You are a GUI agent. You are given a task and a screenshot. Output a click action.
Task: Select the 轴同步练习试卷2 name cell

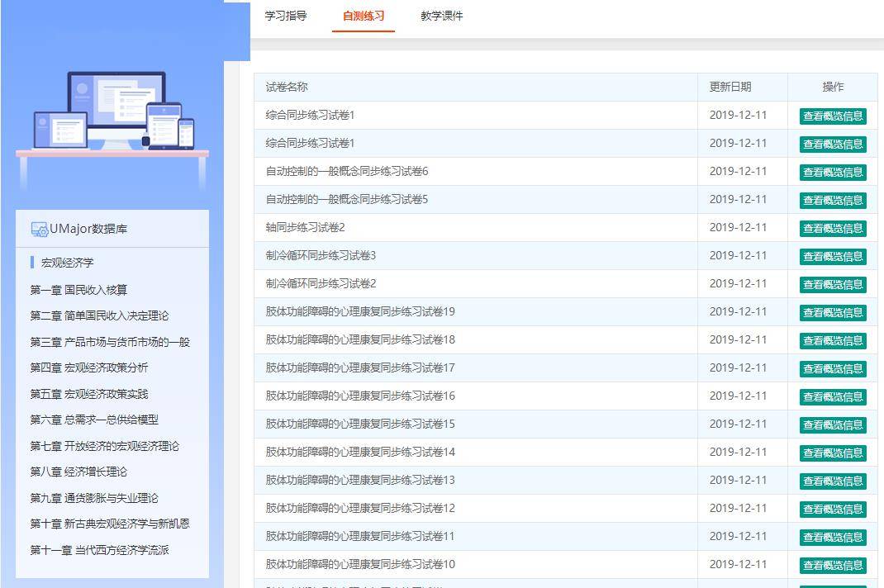[476, 227]
